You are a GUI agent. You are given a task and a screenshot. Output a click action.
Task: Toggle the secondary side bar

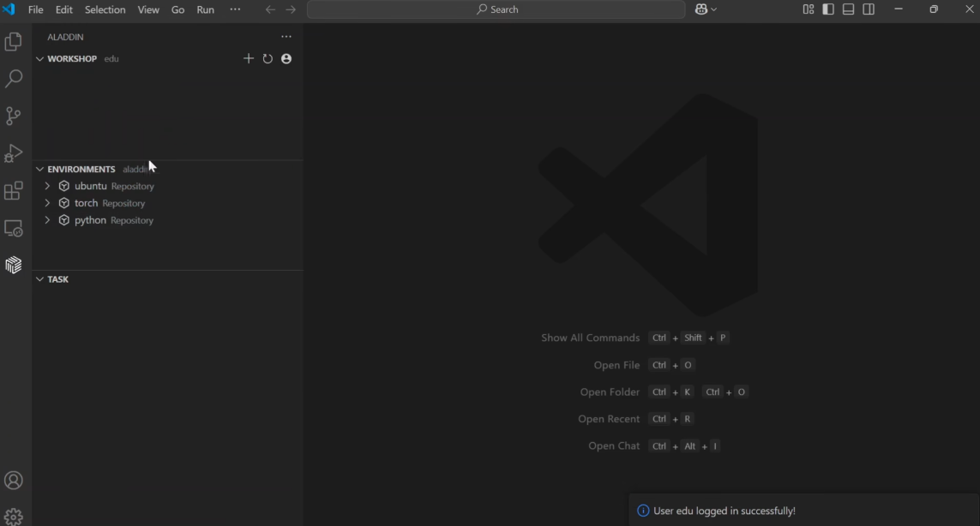coord(869,9)
